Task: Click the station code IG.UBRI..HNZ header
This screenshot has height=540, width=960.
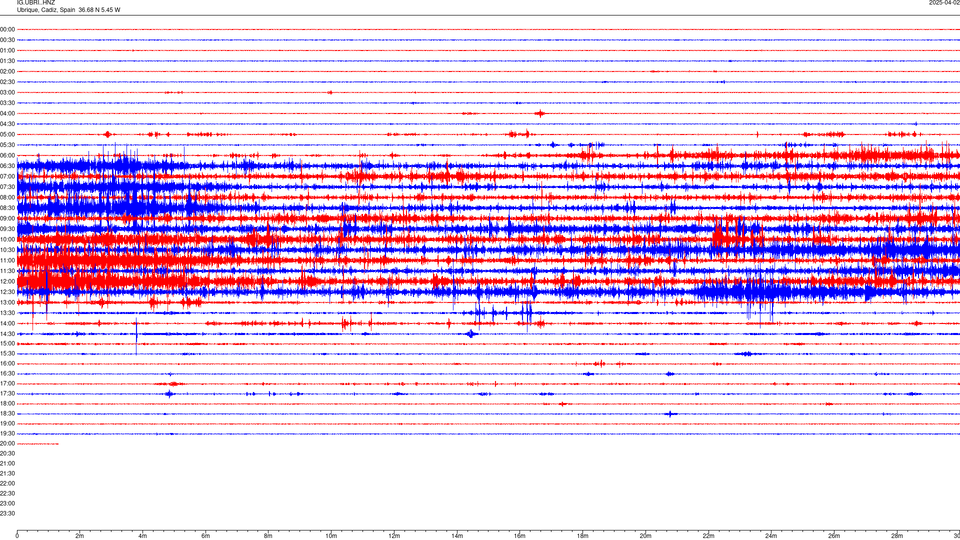Action: point(36,3)
